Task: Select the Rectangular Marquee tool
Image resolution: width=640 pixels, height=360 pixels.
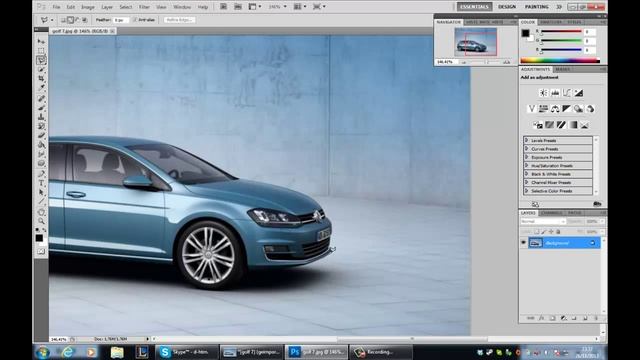Action: pos(41,51)
